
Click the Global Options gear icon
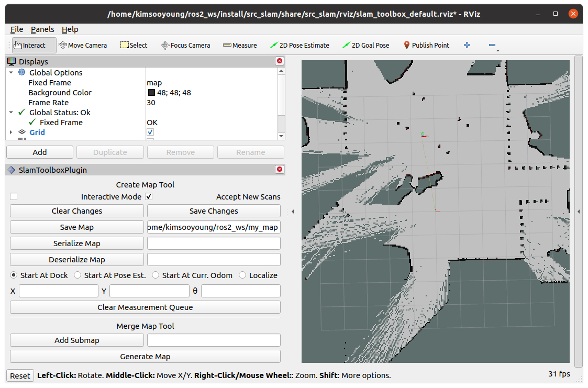[22, 72]
